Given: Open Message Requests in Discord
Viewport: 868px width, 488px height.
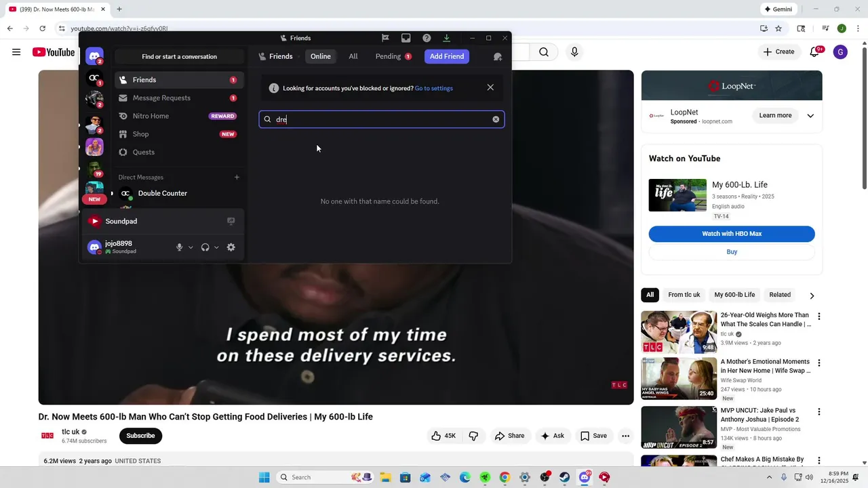Looking at the screenshot, I should click(179, 98).
